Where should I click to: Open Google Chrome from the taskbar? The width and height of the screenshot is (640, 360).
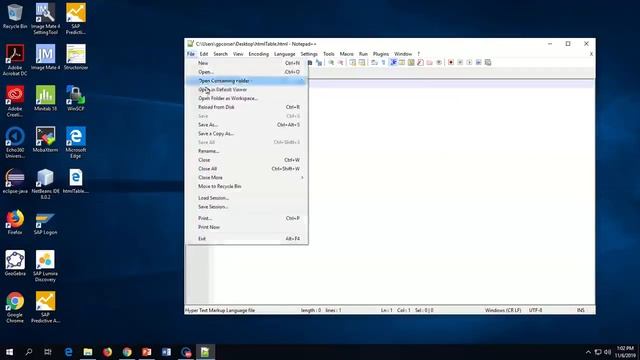tap(127, 352)
